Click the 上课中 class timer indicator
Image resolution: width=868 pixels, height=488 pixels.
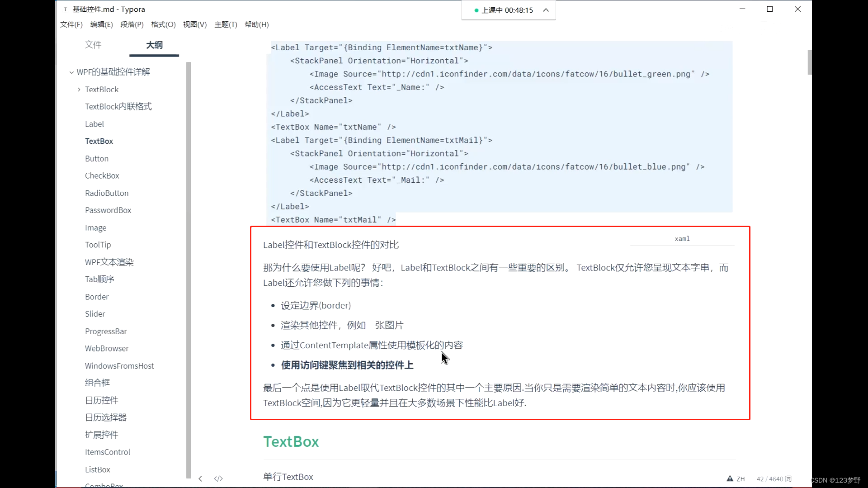click(504, 10)
